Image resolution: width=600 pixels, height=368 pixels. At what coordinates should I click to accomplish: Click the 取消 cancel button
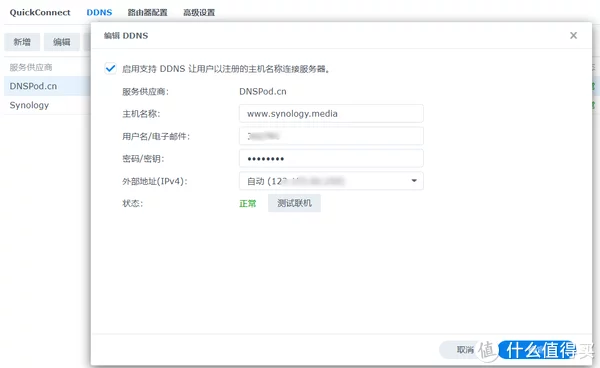click(465, 350)
